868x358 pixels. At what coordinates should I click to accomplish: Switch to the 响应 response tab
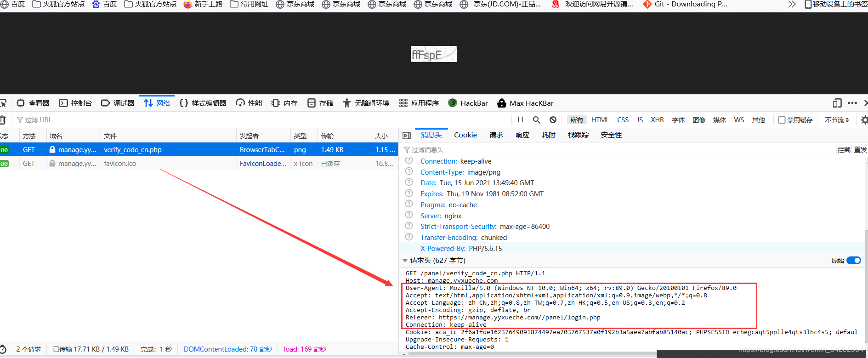(x=522, y=135)
